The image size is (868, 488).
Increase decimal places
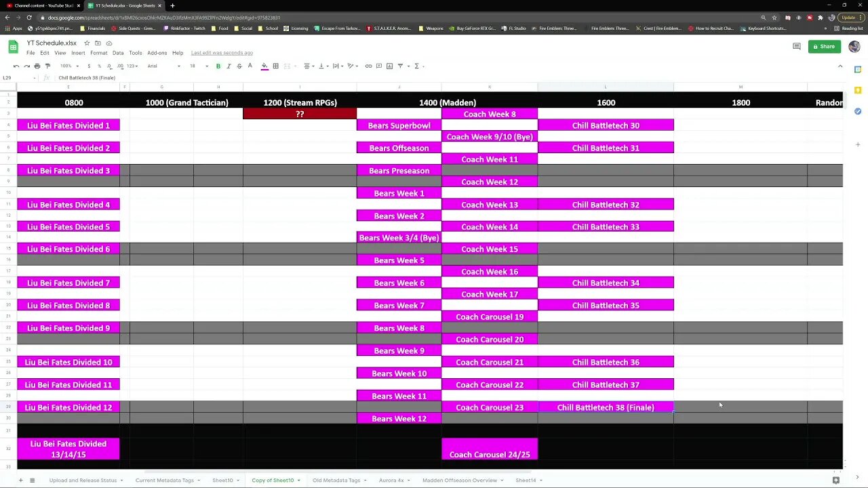(x=119, y=66)
